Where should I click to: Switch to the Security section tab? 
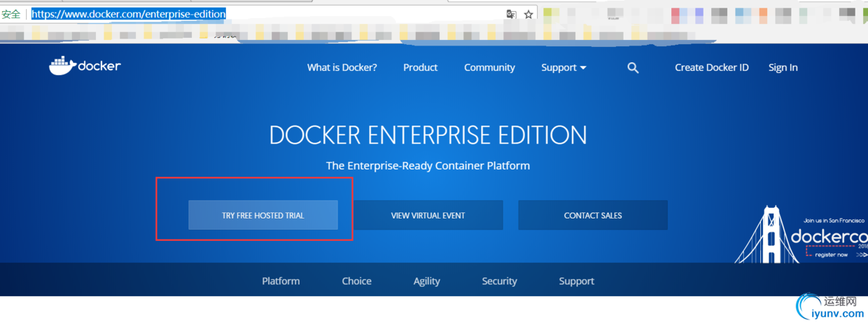pos(499,281)
